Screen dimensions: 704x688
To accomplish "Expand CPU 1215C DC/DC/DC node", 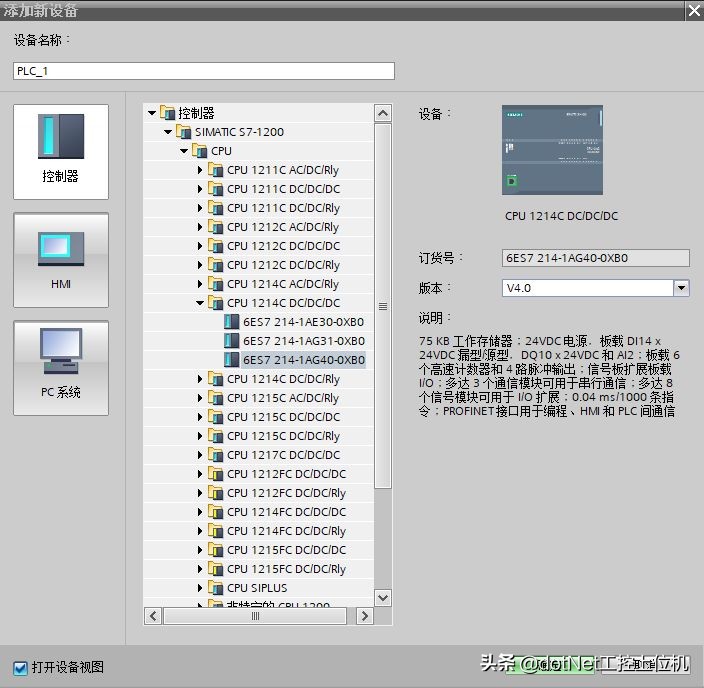I will (x=200, y=417).
